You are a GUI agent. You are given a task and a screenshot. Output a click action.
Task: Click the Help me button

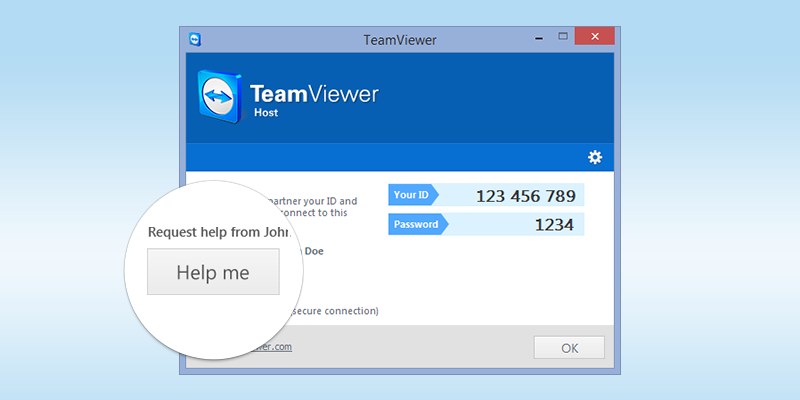(213, 271)
